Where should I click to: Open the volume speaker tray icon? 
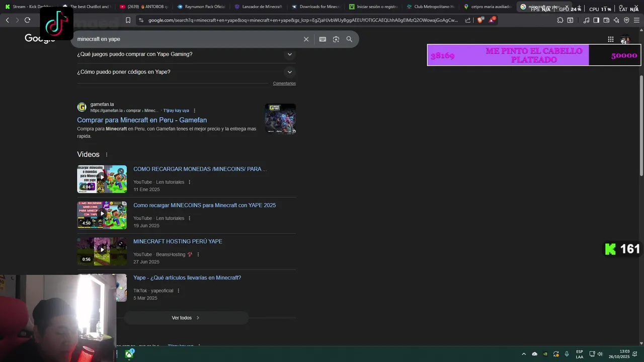click(600, 354)
